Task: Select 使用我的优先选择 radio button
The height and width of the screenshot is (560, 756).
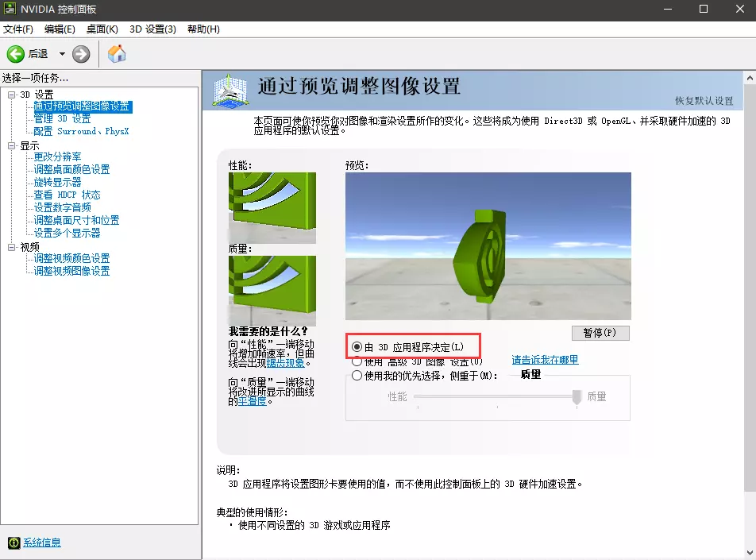Action: 357,375
